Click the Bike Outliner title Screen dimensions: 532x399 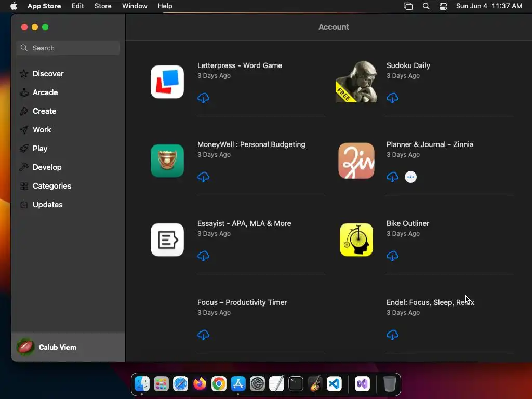click(408, 223)
